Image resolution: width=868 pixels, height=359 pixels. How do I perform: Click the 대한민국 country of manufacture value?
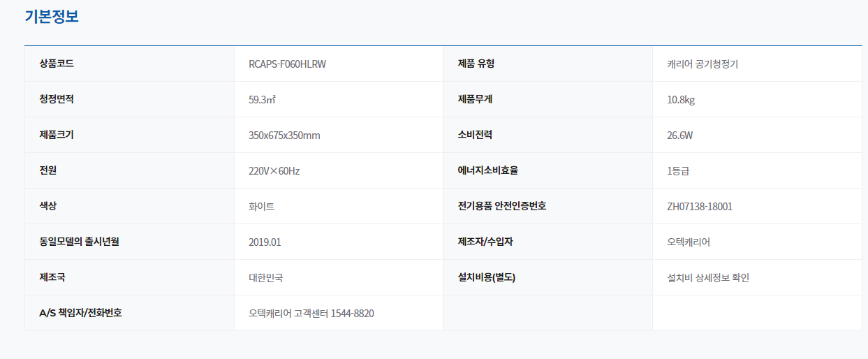265,278
